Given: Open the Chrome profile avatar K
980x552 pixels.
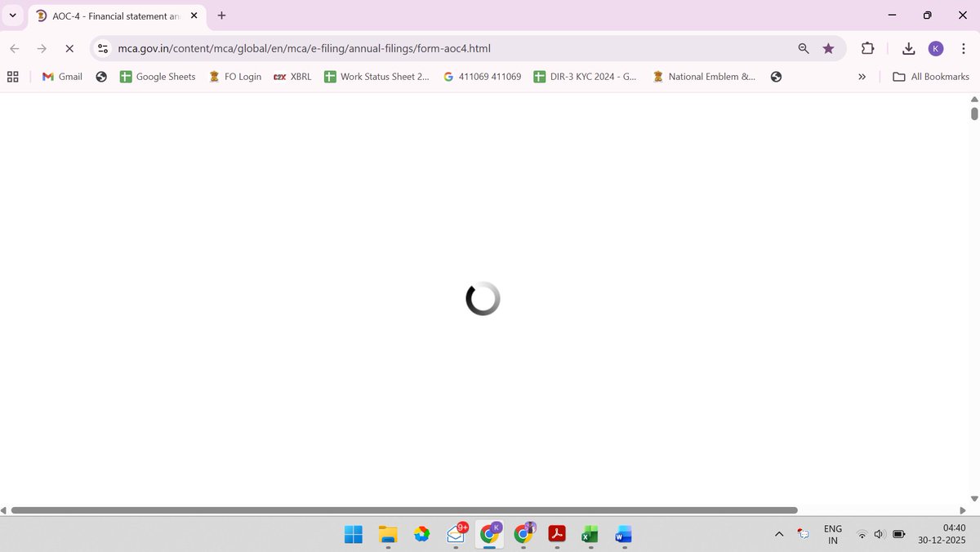Looking at the screenshot, I should pyautogui.click(x=936, y=49).
